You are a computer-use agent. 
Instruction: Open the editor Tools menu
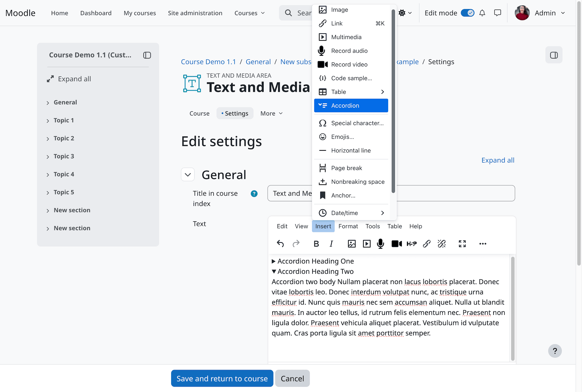tap(372, 226)
